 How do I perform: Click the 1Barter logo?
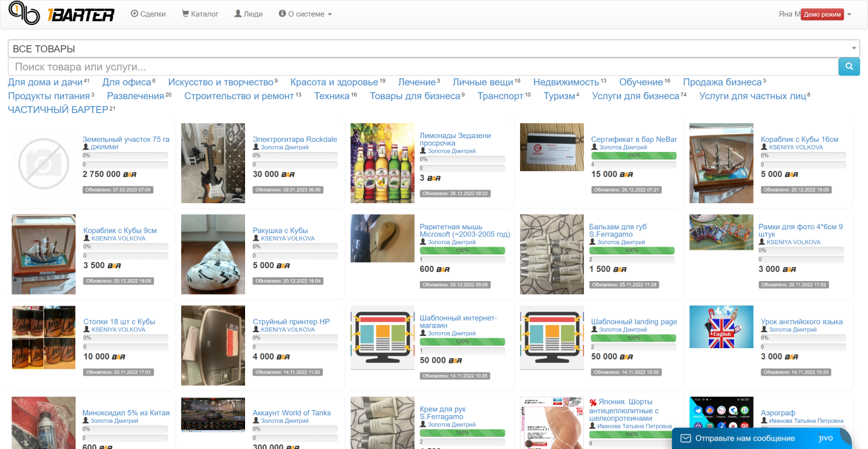pos(61,14)
